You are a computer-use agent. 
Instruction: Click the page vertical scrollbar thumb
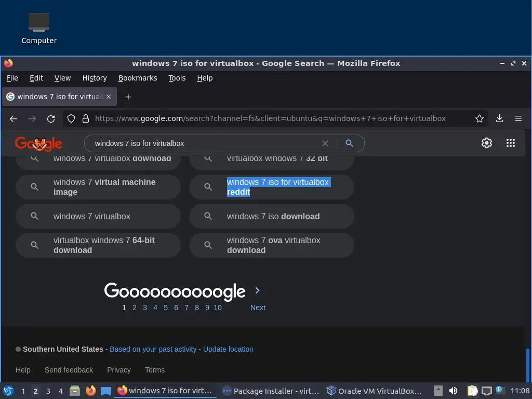[x=528, y=365]
